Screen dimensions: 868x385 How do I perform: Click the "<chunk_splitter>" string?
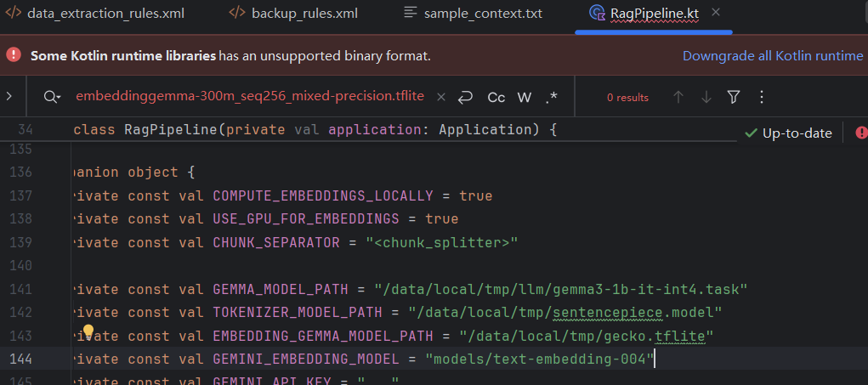[442, 242]
